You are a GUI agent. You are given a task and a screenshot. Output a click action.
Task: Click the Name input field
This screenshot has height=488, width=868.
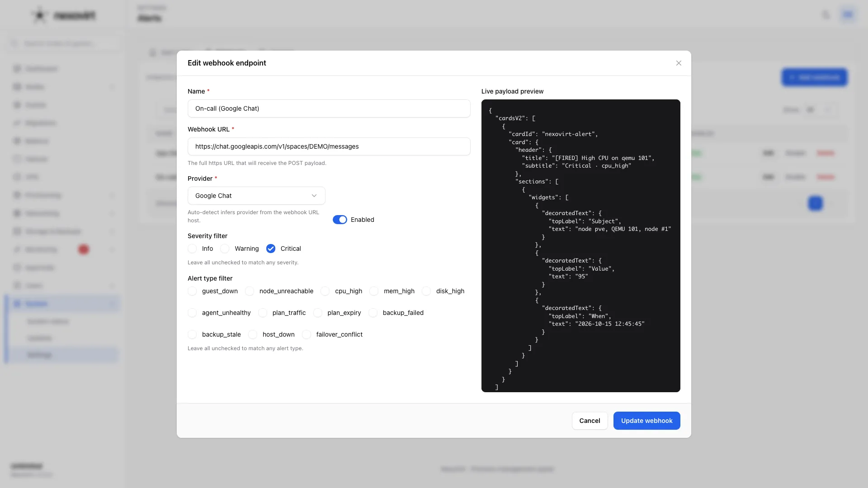(329, 108)
